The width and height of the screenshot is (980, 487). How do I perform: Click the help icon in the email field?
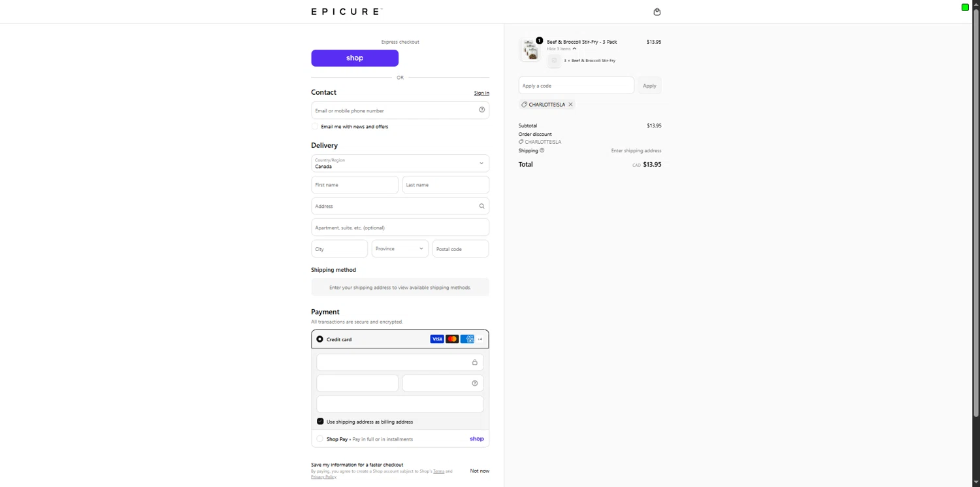tap(482, 110)
